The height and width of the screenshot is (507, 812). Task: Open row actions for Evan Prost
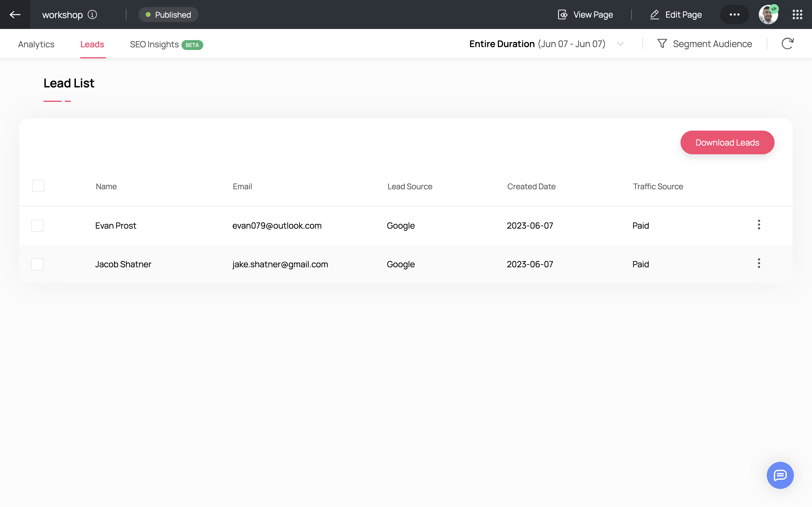(759, 225)
